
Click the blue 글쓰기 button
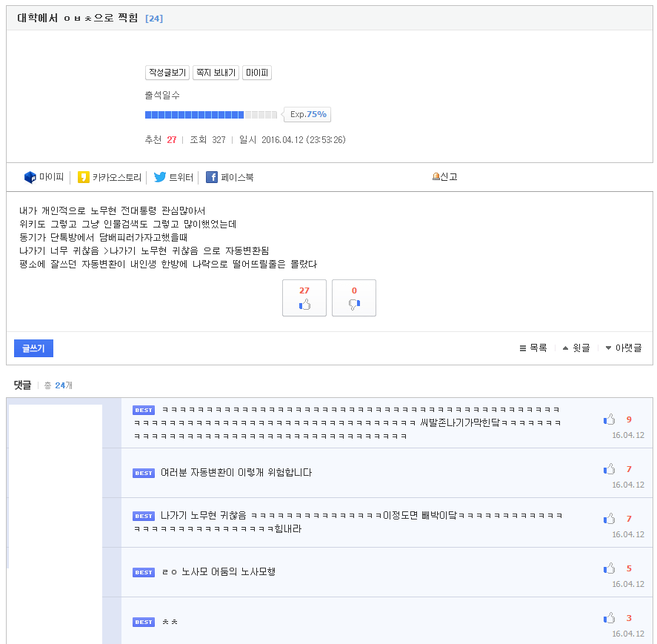pos(33,348)
